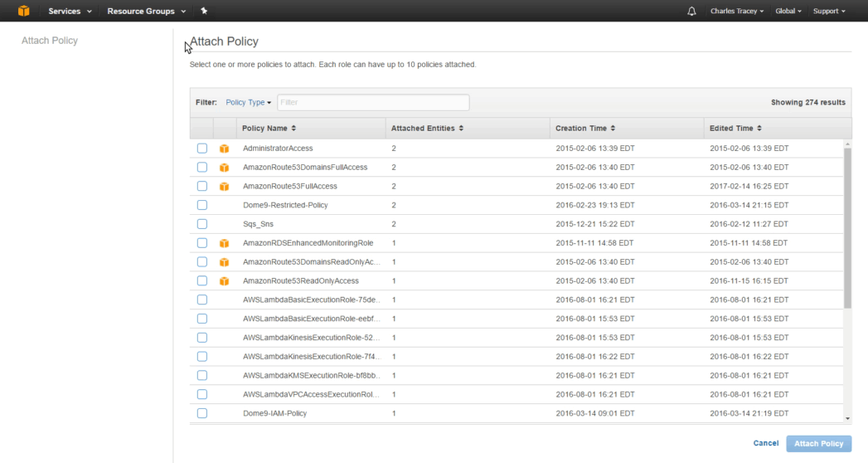Open the Services dropdown menu
This screenshot has width=868, height=463.
click(x=70, y=11)
